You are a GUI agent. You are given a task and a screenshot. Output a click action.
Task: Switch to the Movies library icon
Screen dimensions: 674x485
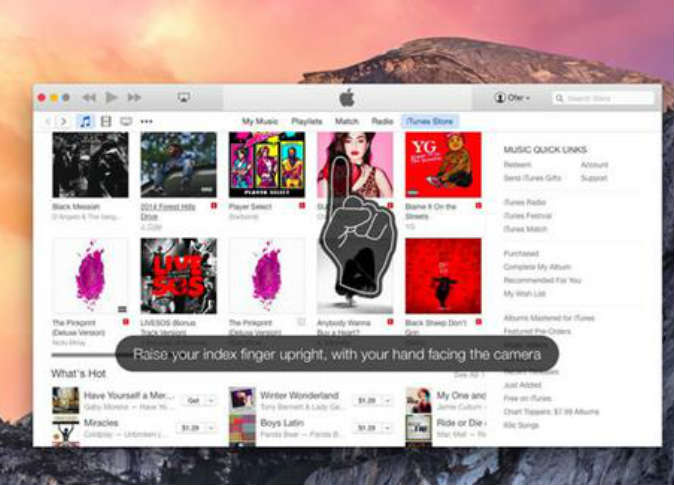tap(106, 121)
